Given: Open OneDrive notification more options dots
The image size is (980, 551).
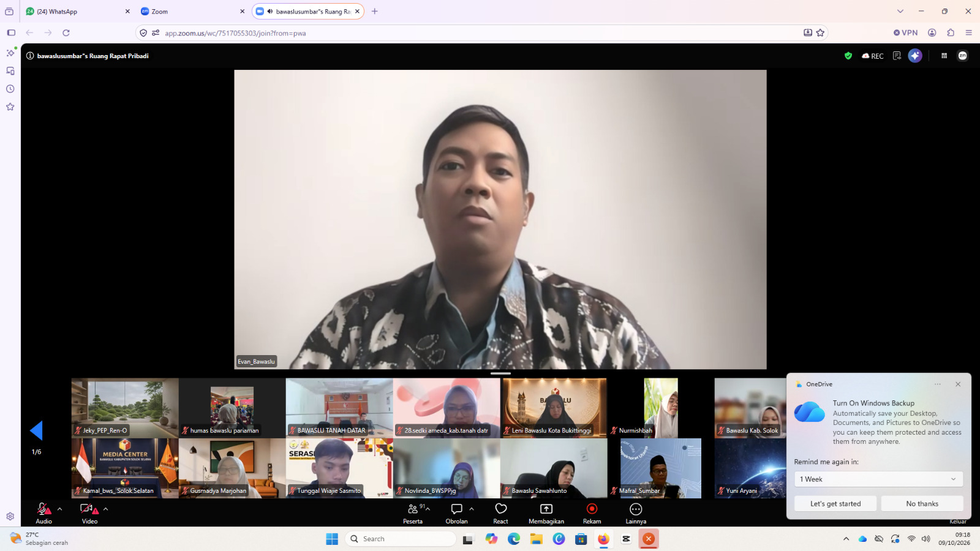Looking at the screenshot, I should click(937, 384).
